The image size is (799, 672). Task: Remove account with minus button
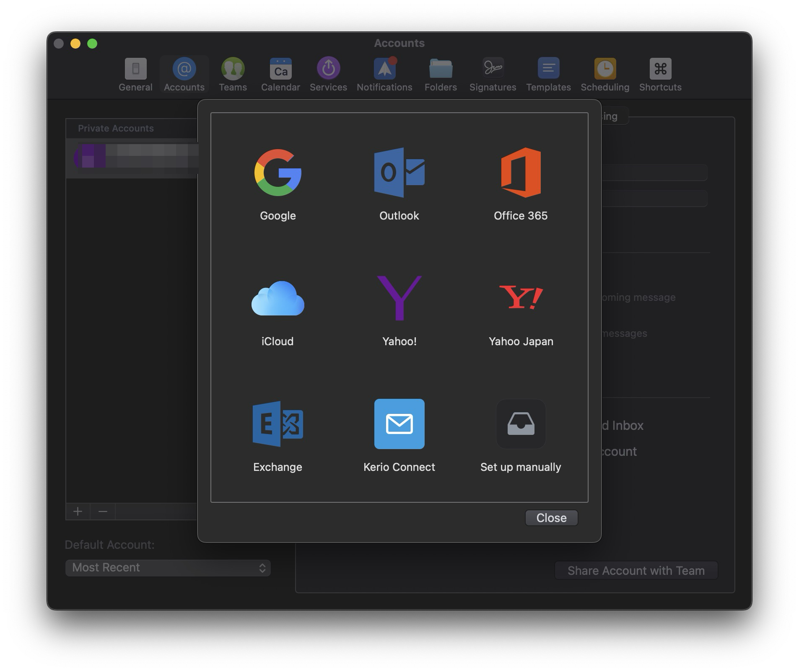tap(103, 512)
